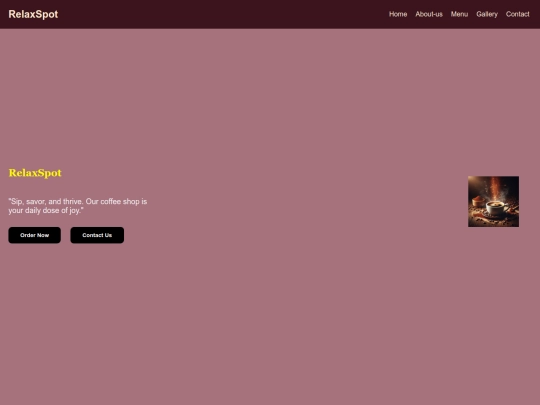Click the coffee cup thumbnail image
540x405 pixels.
pyautogui.click(x=493, y=201)
